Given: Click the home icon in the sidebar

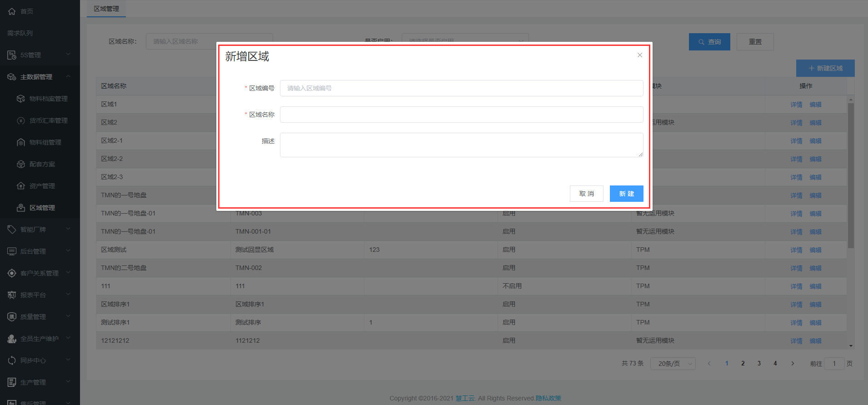Looking at the screenshot, I should point(12,11).
